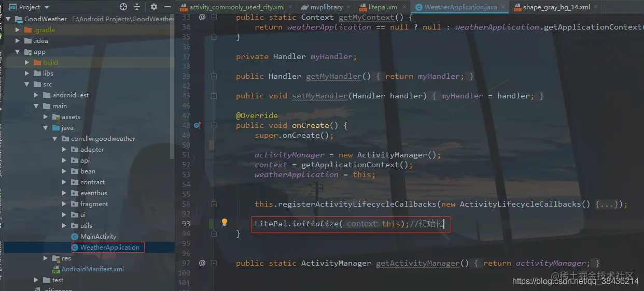
Task: Unfold getMyHandler method at line 39
Action: (x=214, y=76)
